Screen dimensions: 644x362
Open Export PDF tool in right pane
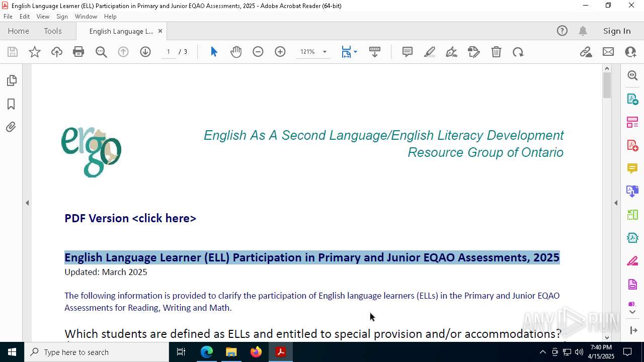(632, 99)
